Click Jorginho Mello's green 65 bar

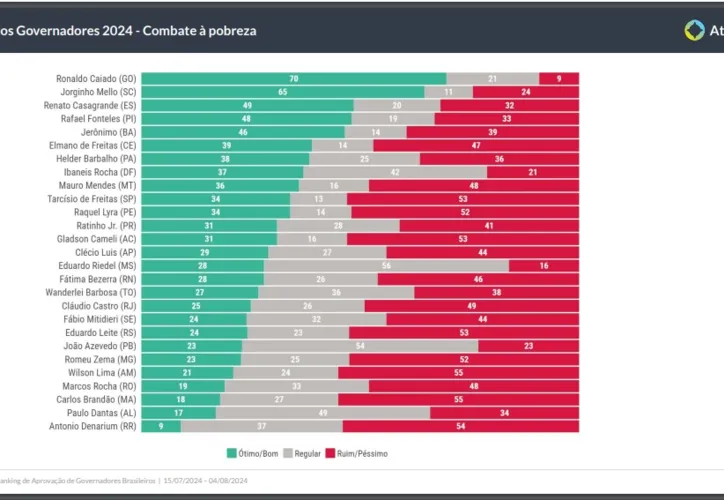[283, 91]
